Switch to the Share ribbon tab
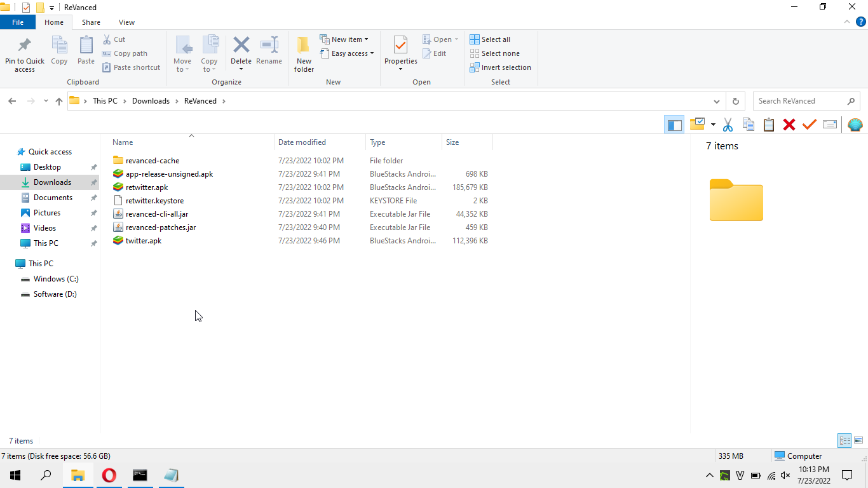 point(91,22)
